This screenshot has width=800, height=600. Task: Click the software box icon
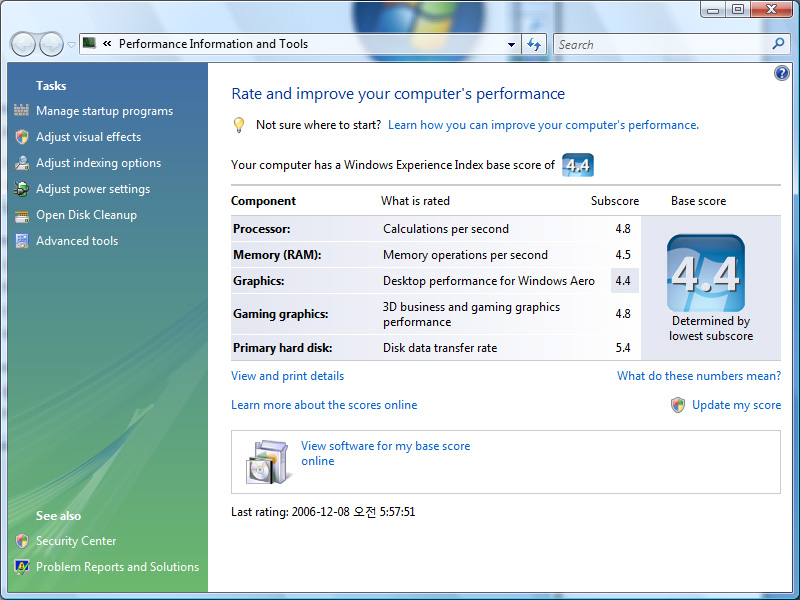[x=267, y=462]
